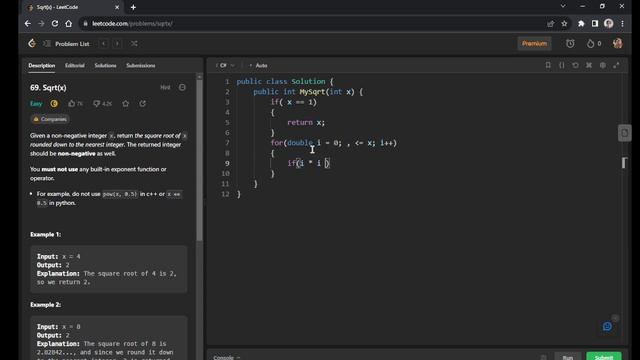The height and width of the screenshot is (360, 640).
Task: Open Chrome three-dot menu
Action: pos(622,24)
